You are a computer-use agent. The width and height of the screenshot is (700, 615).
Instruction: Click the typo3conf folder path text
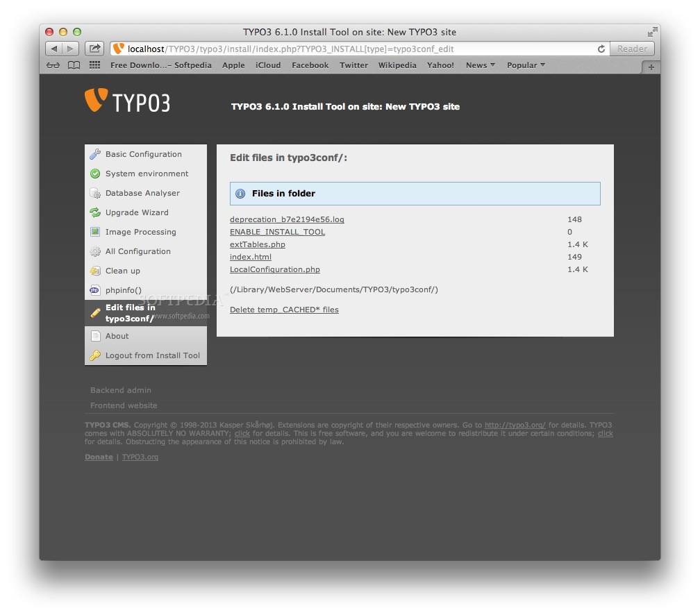click(x=334, y=289)
